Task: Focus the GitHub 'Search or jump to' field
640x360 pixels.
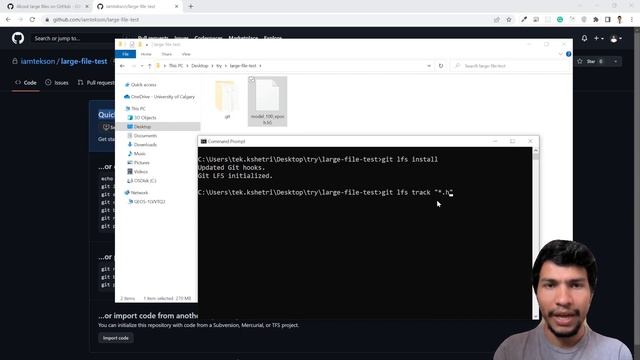Action: (x=73, y=38)
